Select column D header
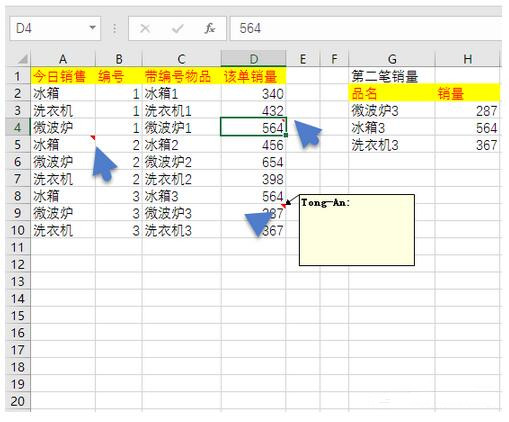The width and height of the screenshot is (509, 422). (x=253, y=59)
